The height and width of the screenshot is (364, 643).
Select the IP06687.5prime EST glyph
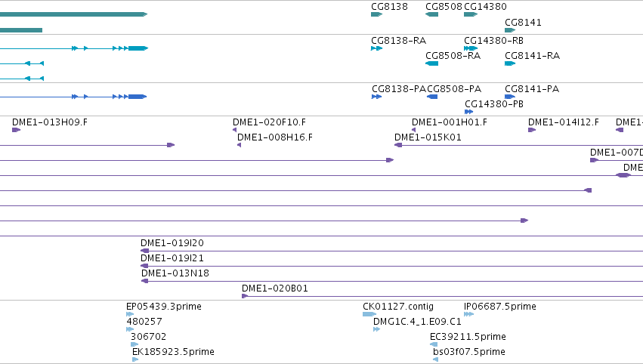(x=468, y=314)
